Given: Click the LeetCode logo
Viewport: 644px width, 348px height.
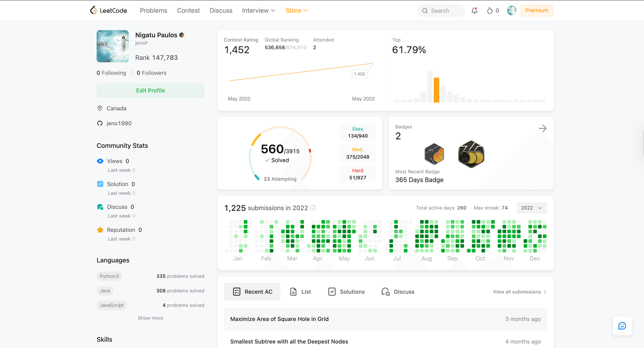Looking at the screenshot, I should coord(108,10).
